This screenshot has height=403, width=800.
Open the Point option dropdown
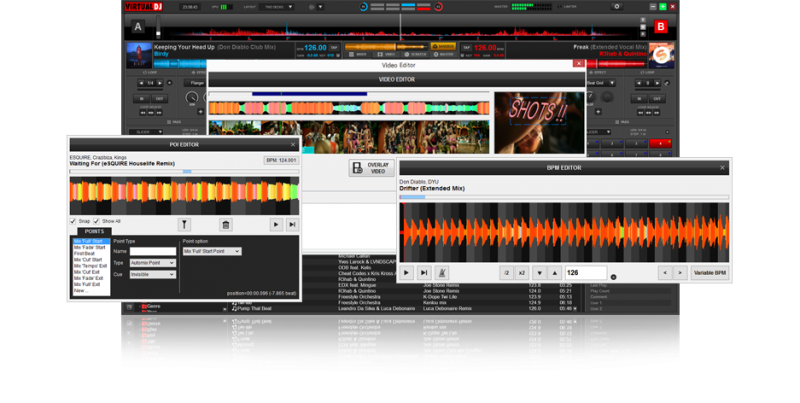[212, 251]
